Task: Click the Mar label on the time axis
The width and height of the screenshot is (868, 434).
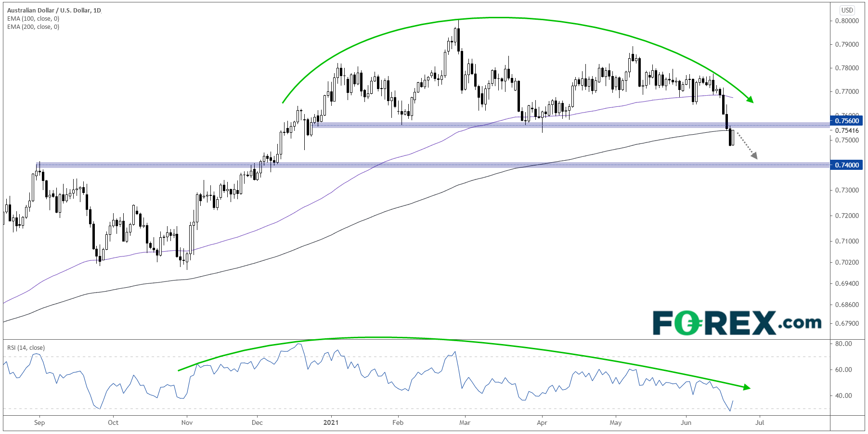Action: click(465, 422)
